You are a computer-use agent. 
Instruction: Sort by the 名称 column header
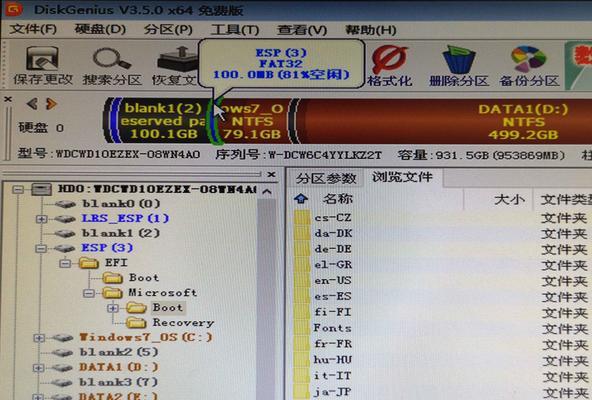[338, 199]
